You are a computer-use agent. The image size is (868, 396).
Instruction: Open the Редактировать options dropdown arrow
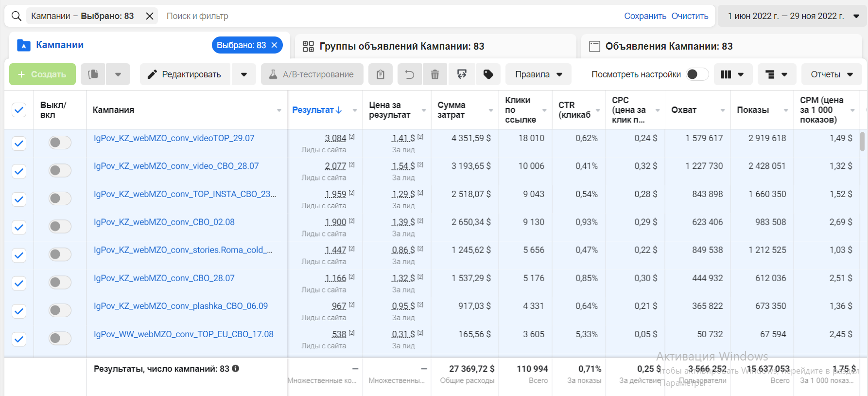pos(244,74)
